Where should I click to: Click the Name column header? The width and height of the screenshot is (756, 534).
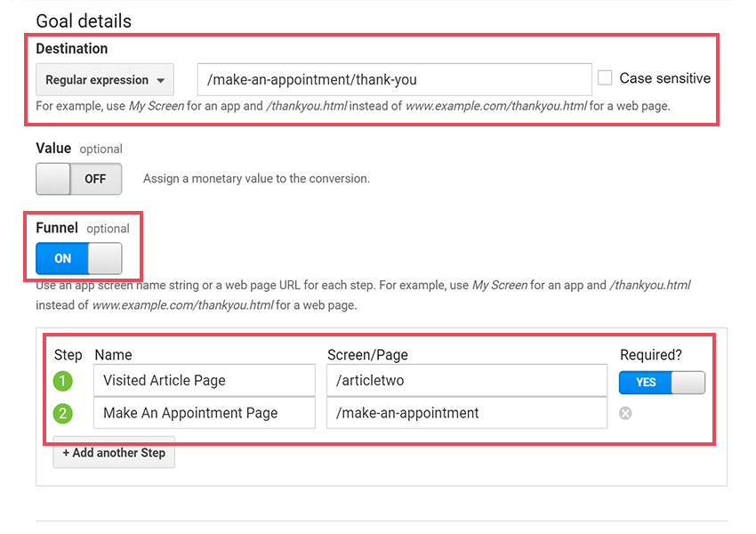click(x=113, y=355)
